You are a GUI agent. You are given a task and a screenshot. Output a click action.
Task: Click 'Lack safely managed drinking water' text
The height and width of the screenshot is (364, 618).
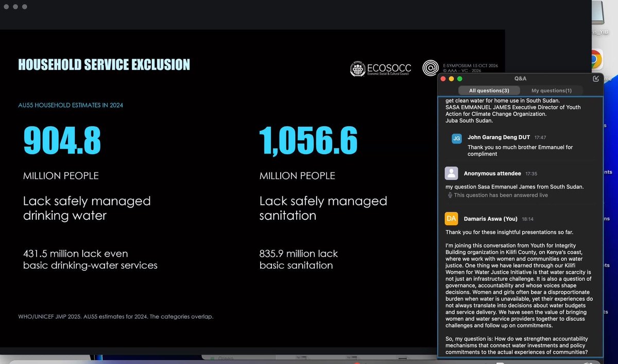click(87, 208)
